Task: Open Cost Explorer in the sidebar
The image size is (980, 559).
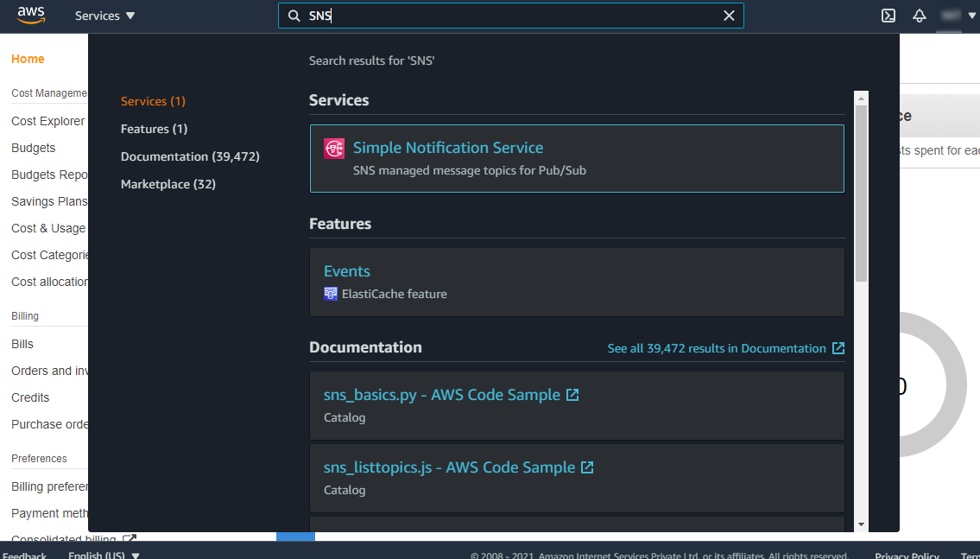Action: tap(48, 121)
